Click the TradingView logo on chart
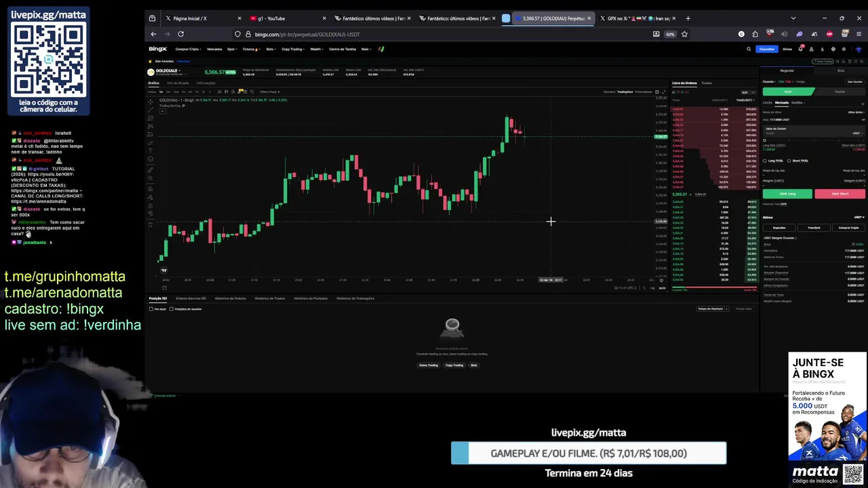This screenshot has height=488, width=868. tap(163, 270)
